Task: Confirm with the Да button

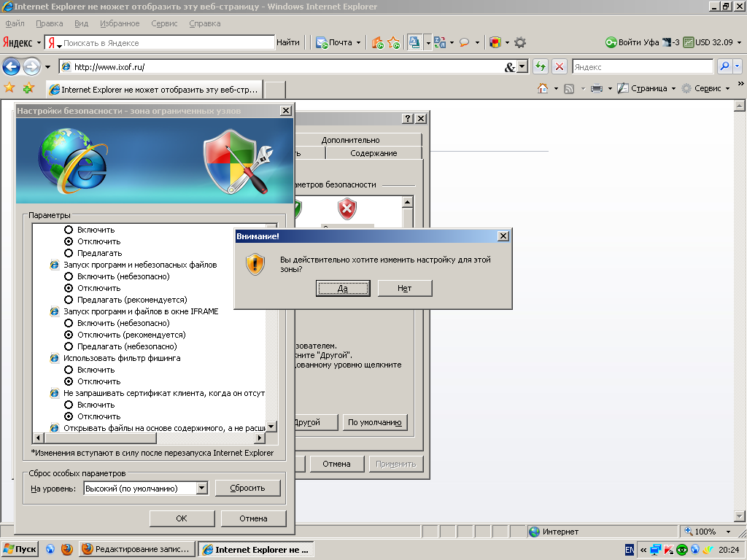Action: [343, 288]
